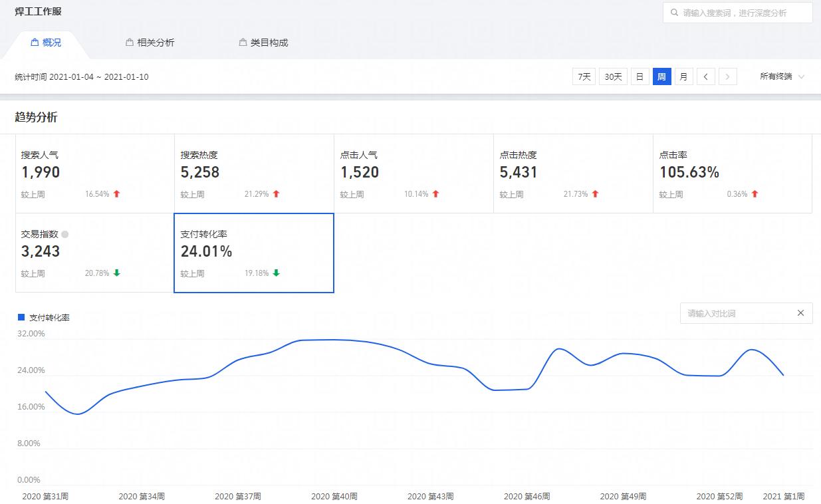Viewport: 821px width, 504px height.
Task: Clear the comparison word with X icon
Action: [800, 313]
